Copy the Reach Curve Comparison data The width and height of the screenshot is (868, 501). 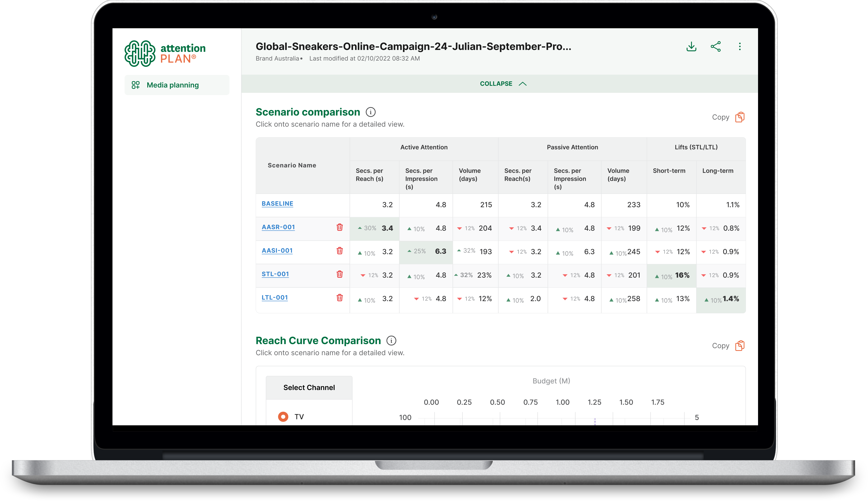(x=740, y=345)
